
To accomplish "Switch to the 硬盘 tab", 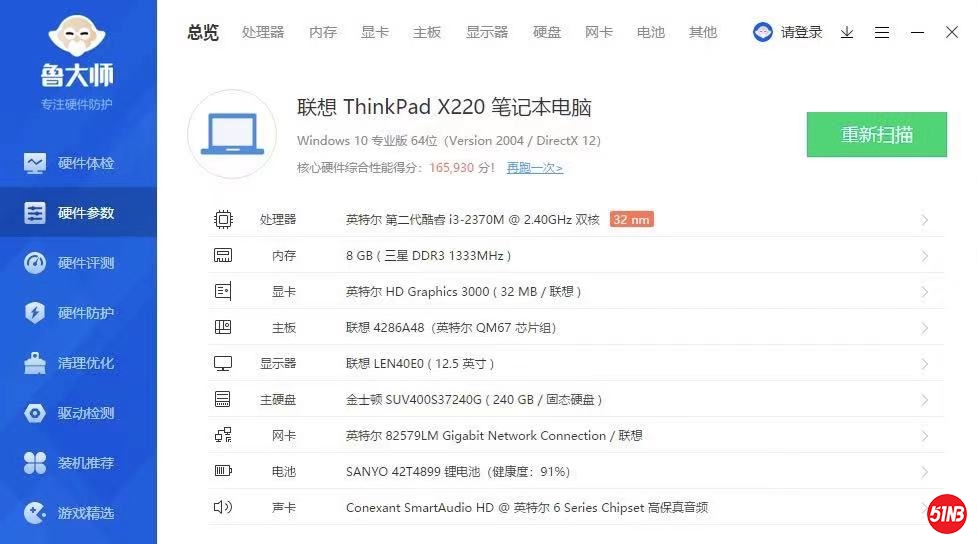I will 547,32.
